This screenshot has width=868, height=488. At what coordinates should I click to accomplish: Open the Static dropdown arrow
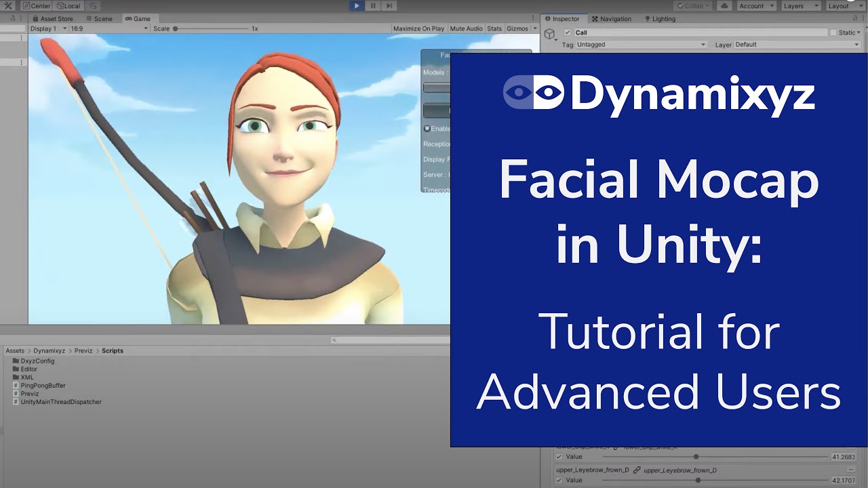point(860,33)
